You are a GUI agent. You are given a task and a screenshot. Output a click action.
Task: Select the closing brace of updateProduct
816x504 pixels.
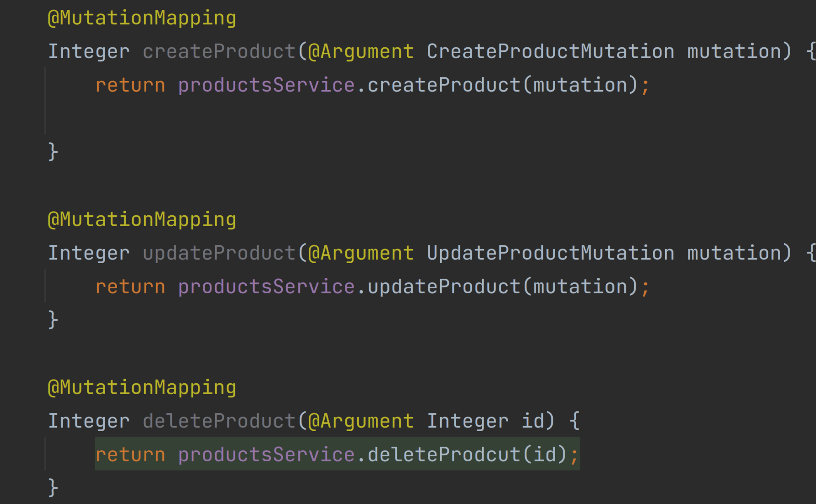53,319
